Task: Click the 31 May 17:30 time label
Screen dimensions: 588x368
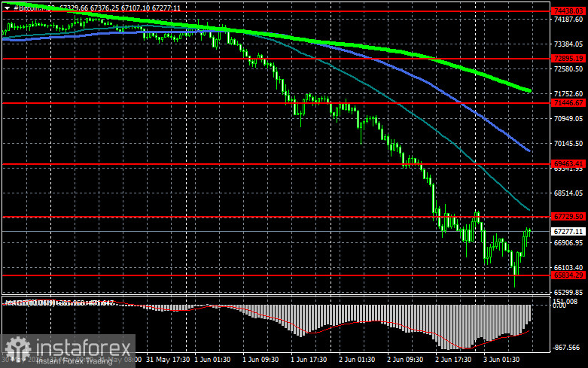Action: tap(168, 360)
